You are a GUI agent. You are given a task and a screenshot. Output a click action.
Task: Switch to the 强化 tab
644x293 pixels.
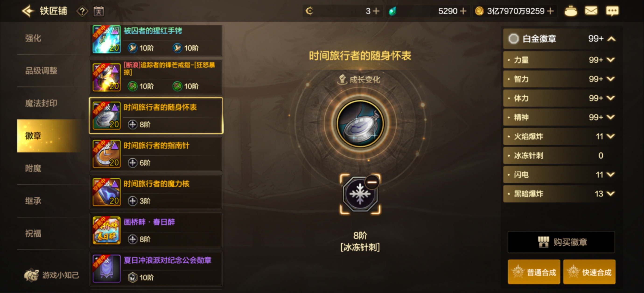pos(33,38)
